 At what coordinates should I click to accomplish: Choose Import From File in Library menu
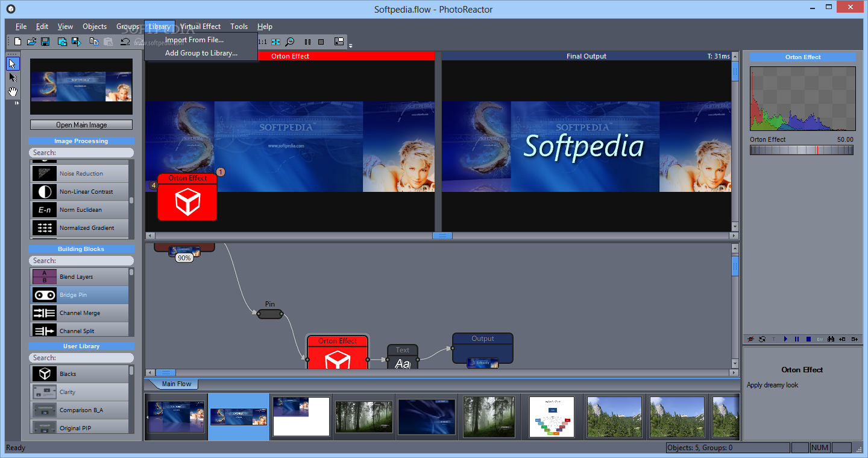(201, 40)
